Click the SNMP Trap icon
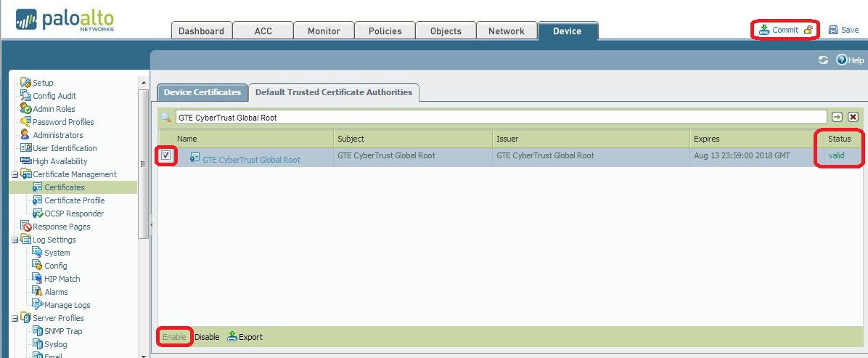 point(37,331)
